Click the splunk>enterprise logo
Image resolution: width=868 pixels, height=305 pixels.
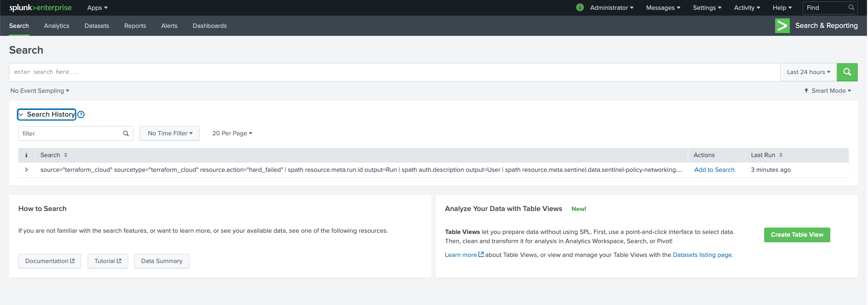click(x=40, y=7)
